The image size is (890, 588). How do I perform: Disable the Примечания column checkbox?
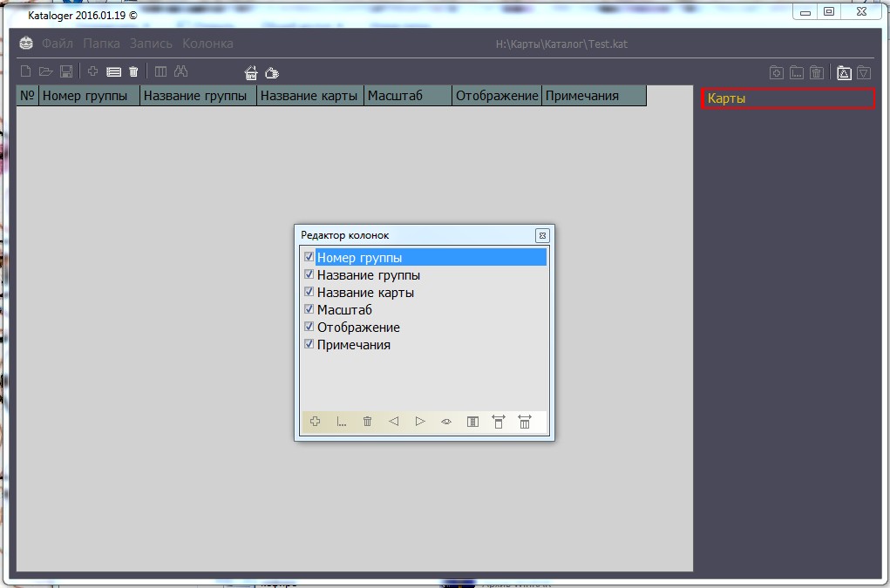(309, 344)
